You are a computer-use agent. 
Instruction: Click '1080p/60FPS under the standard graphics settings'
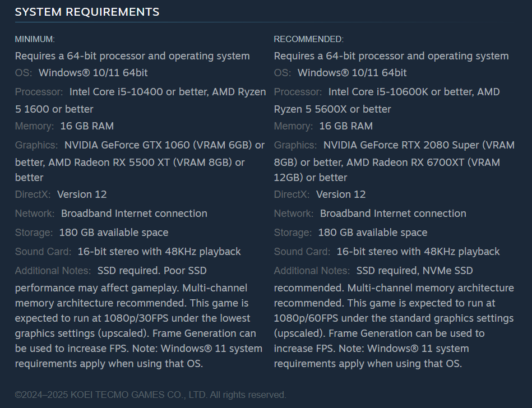pyautogui.click(x=394, y=318)
